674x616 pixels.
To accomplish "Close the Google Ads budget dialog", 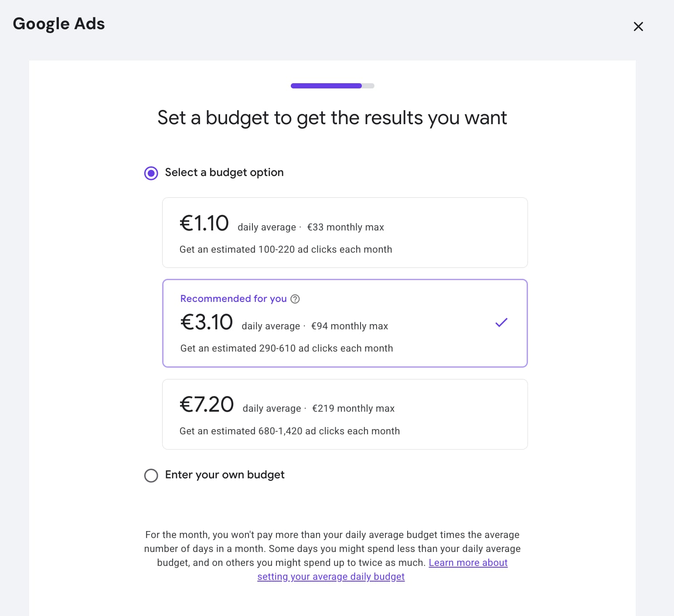I will (638, 27).
